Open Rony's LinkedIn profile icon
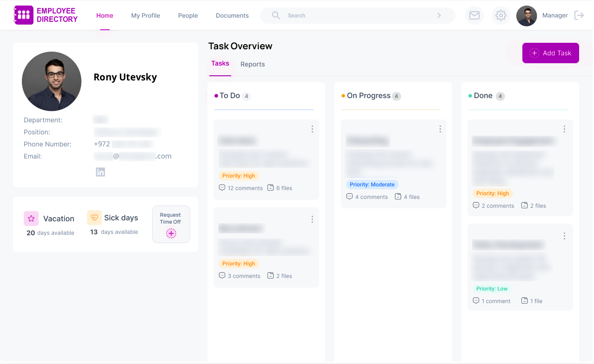This screenshot has height=364, width=594. pos(100,172)
